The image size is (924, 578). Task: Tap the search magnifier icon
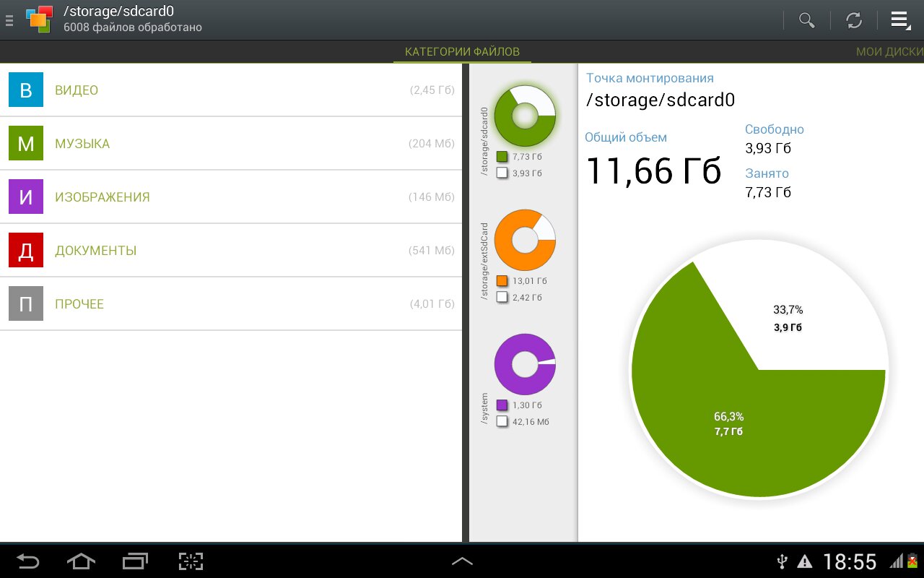[806, 20]
